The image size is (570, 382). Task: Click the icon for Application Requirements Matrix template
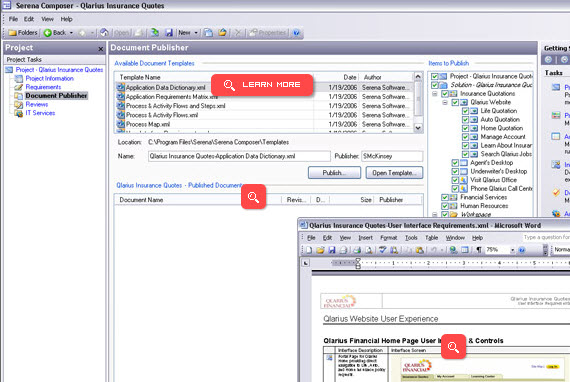(x=120, y=96)
